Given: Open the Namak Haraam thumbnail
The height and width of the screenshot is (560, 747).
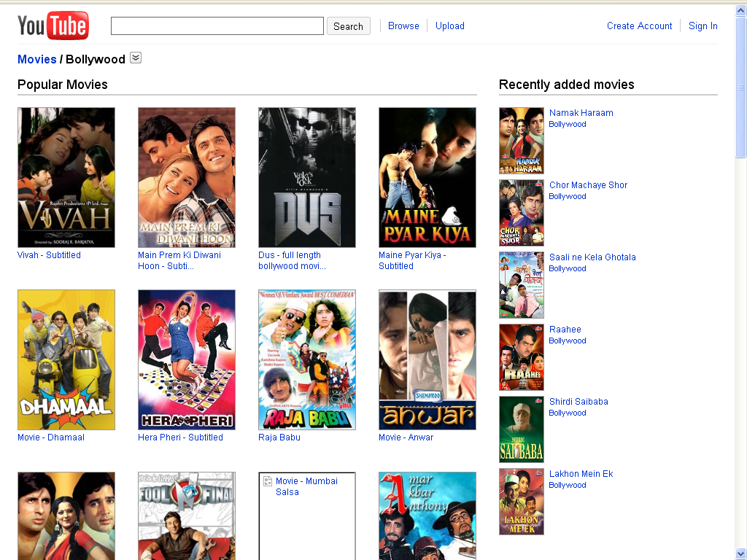Looking at the screenshot, I should tap(521, 141).
